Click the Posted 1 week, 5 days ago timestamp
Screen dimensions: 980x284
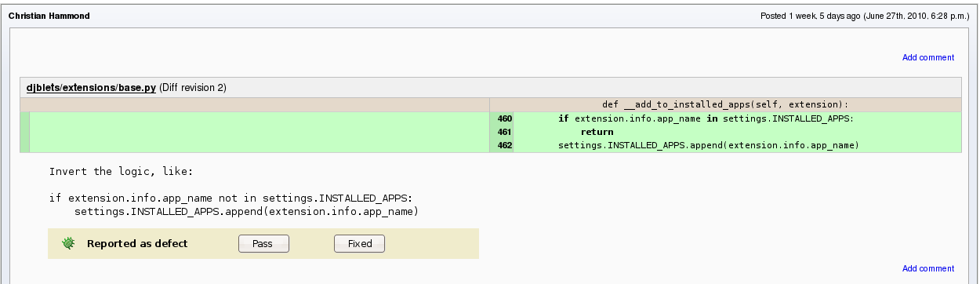(866, 16)
